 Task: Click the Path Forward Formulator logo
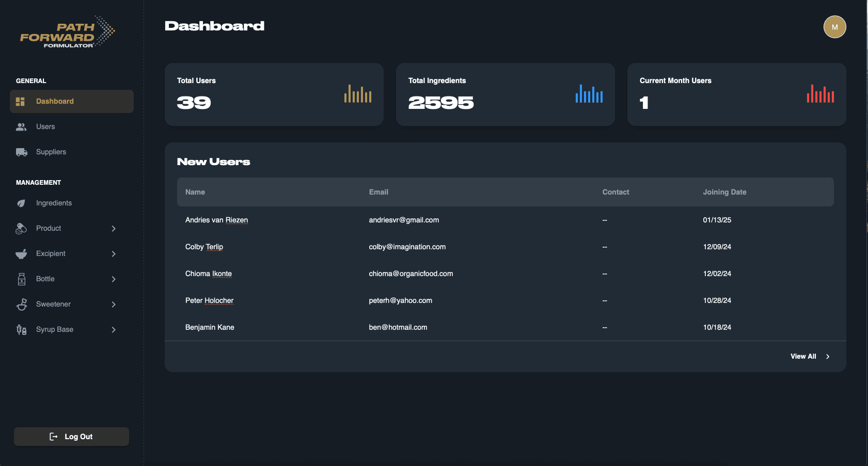tap(67, 33)
